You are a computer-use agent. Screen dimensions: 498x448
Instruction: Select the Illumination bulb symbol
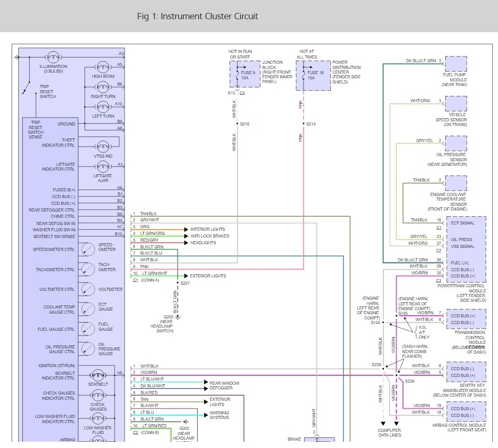coord(53,57)
